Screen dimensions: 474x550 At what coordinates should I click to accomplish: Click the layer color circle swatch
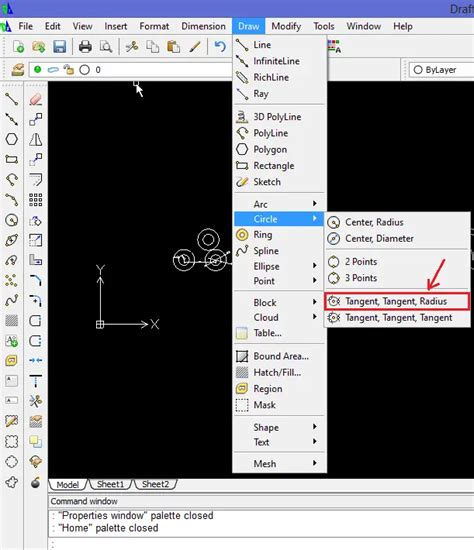(x=85, y=69)
